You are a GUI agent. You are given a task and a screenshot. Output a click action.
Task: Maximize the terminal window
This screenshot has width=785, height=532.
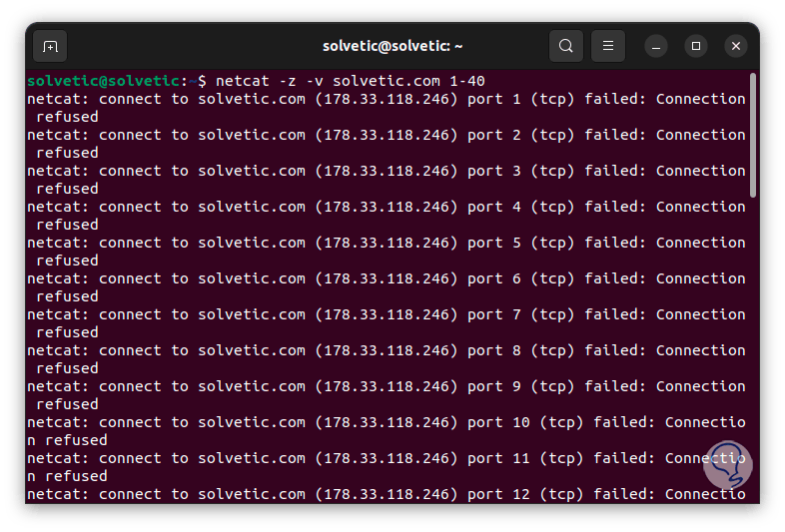696,46
